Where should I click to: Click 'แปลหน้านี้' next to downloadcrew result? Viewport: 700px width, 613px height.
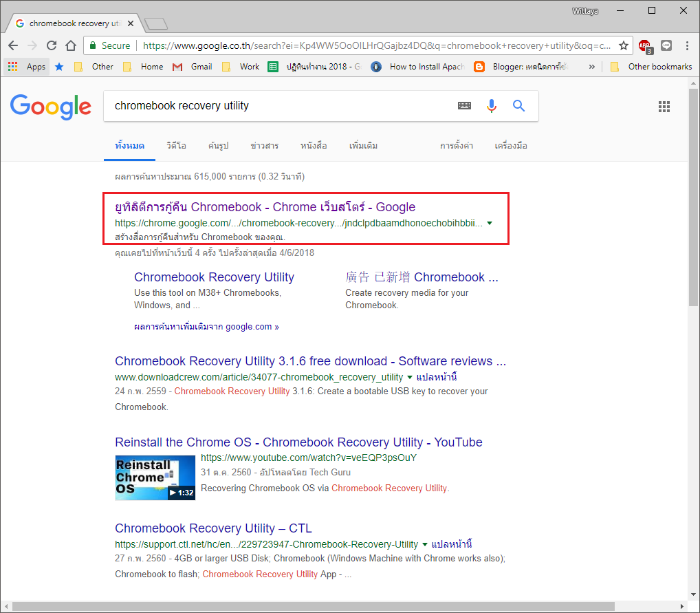coord(437,377)
